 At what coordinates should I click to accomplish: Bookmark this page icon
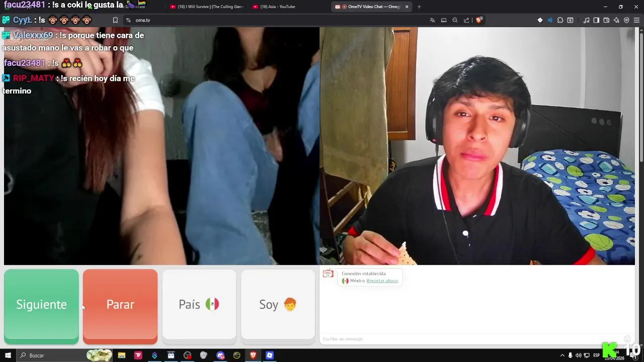click(115, 20)
